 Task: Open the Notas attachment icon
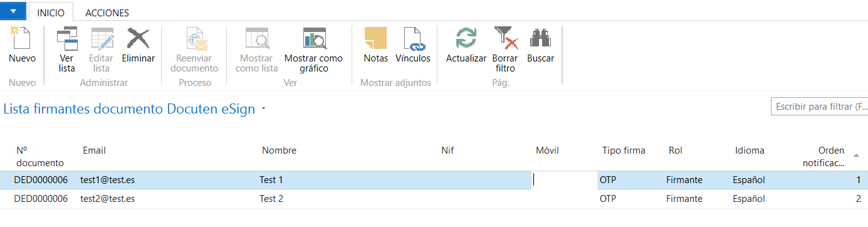[x=375, y=39]
